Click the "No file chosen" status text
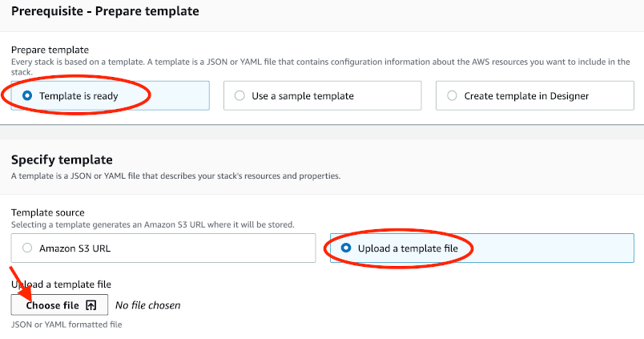The image size is (644, 339). [x=148, y=305]
